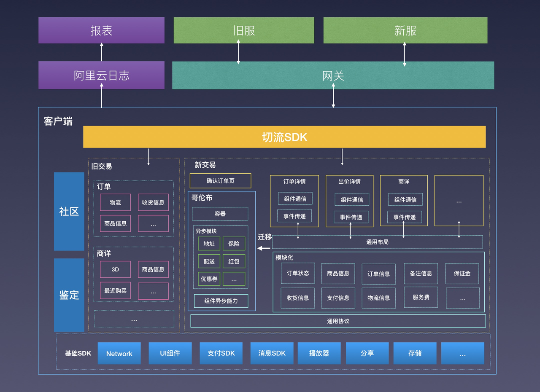Select the green 优惠券 module
540x392 pixels.
coord(209,279)
